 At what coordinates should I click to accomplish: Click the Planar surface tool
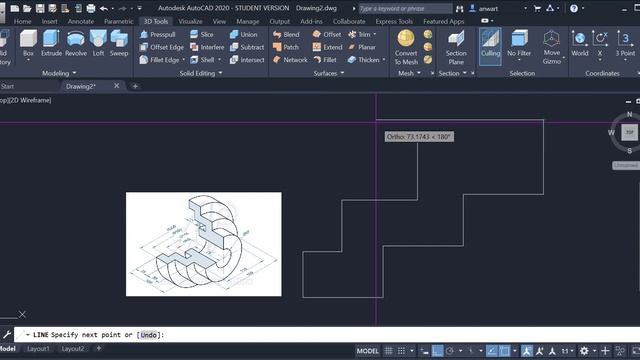[362, 47]
